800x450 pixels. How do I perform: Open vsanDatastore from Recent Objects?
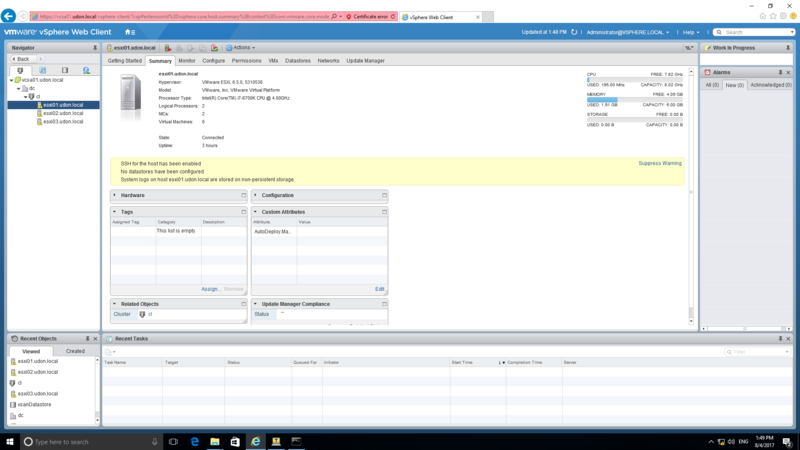coord(34,405)
